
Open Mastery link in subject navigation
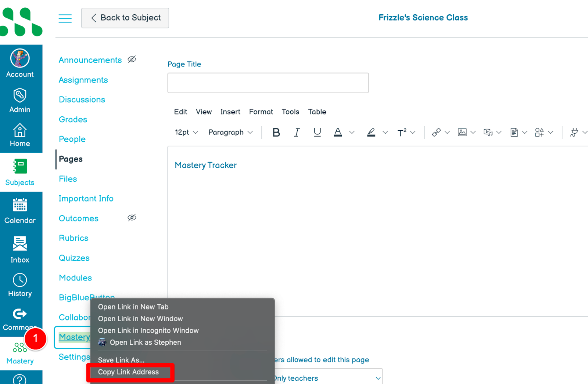[75, 337]
